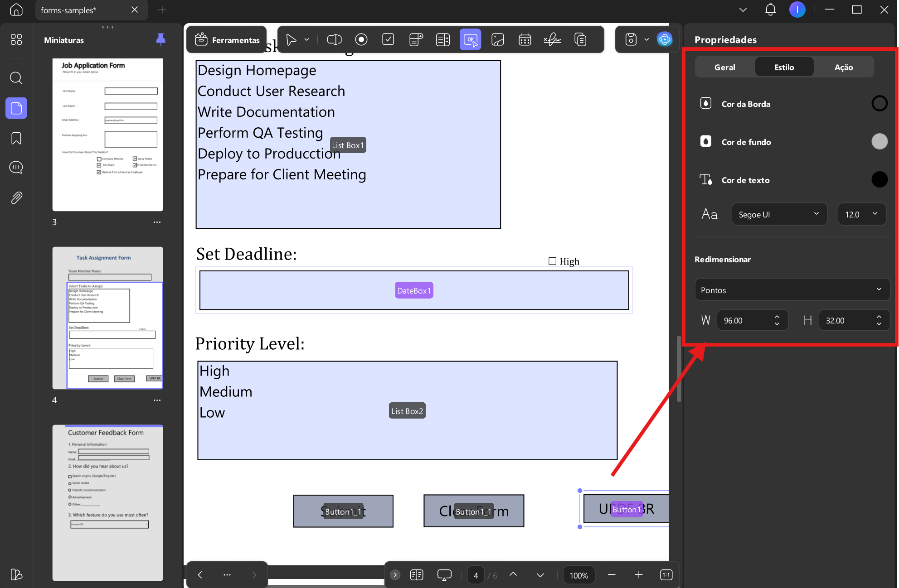
Task: Open page 4 Task Assignment Form thumbnail
Action: (108, 318)
